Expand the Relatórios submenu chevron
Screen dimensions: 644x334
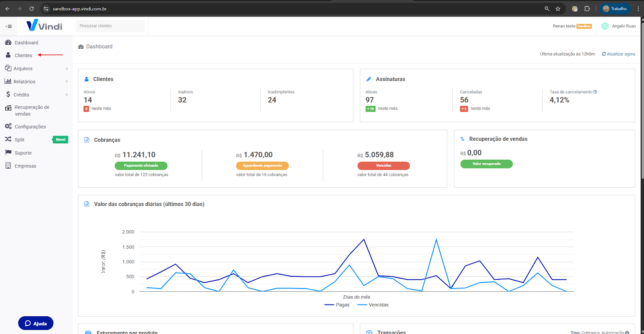[x=67, y=82]
